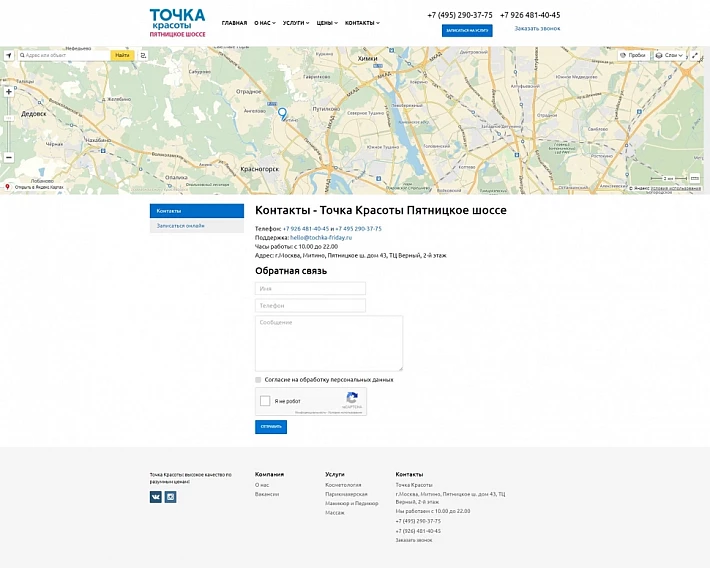Image resolution: width=710 pixels, height=568 pixels.
Task: Click the map route-building icon
Action: pos(143,55)
